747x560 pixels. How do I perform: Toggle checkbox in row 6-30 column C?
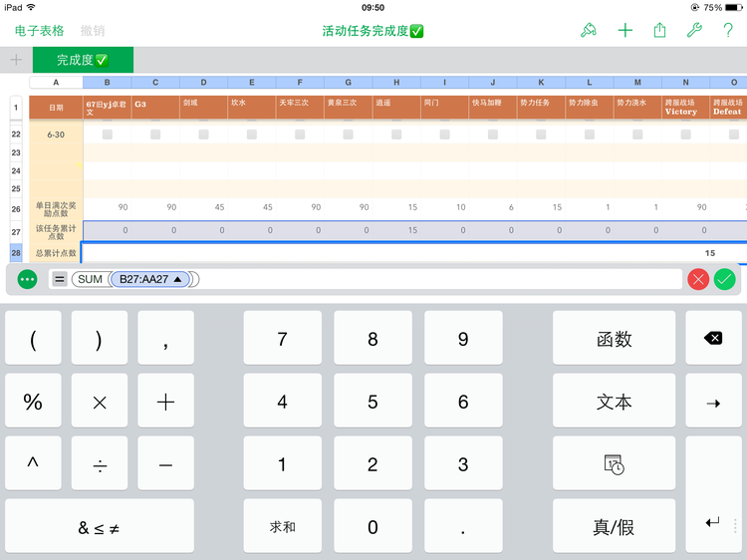pyautogui.click(x=155, y=135)
